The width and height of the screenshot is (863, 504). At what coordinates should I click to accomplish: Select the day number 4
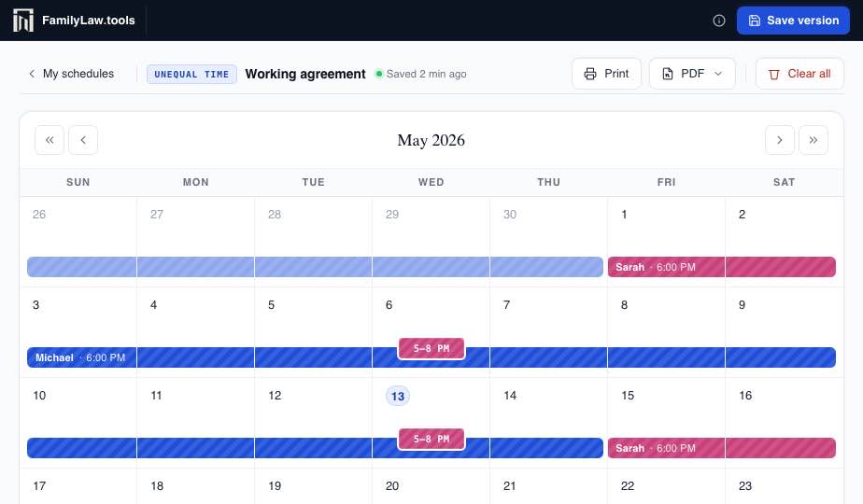tap(153, 305)
